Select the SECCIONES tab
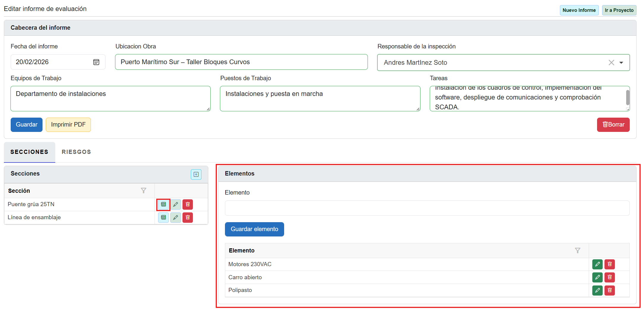644x311 pixels. [x=29, y=152]
